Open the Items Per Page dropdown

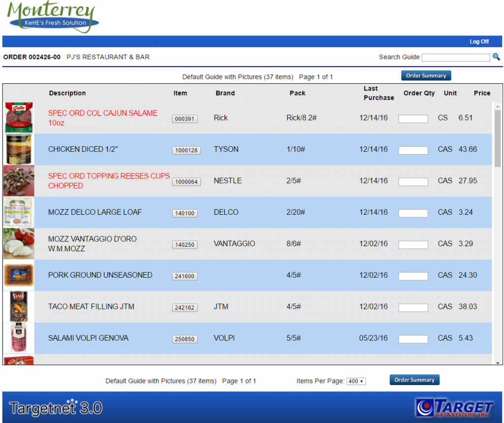tap(356, 381)
